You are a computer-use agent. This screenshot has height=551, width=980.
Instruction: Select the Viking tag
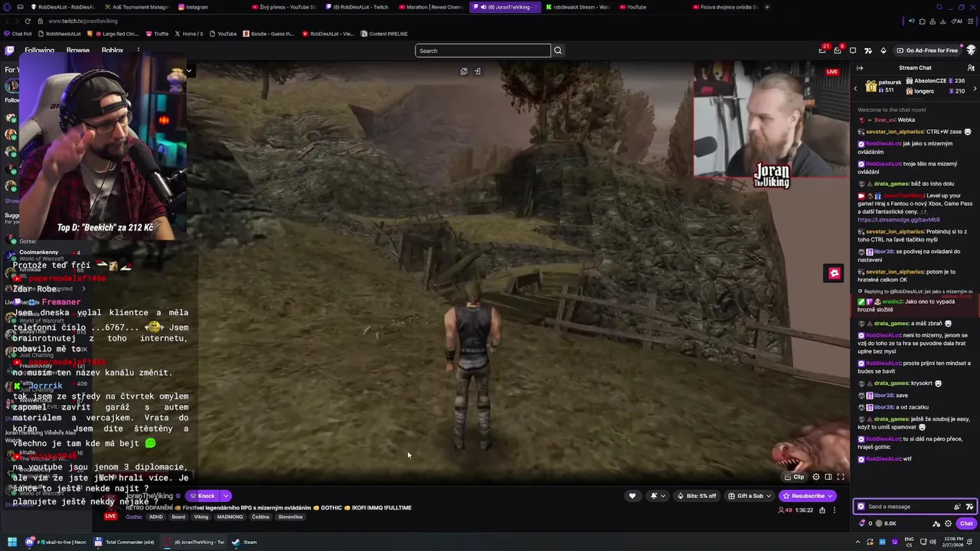[201, 517]
